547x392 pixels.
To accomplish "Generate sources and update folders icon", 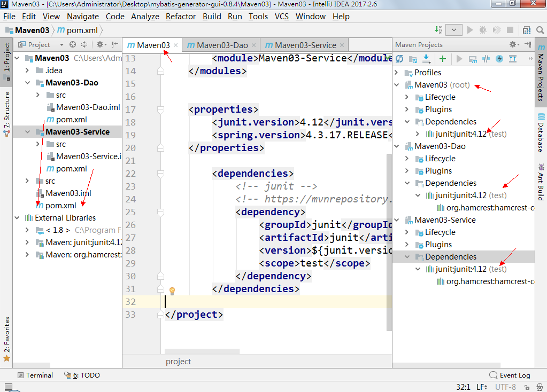I will [x=413, y=59].
